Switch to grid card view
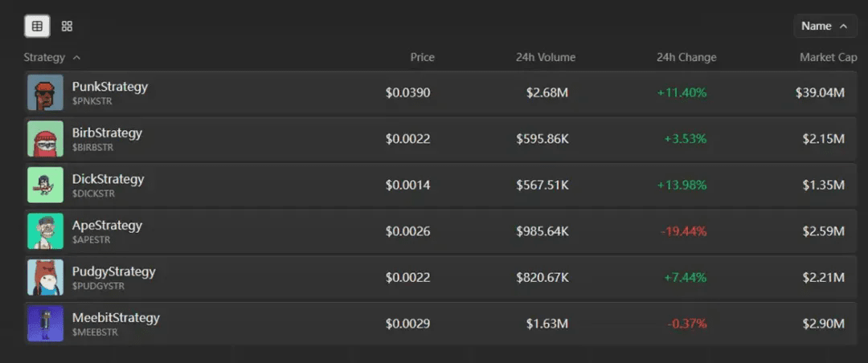The height and width of the screenshot is (363, 868). pos(67,27)
